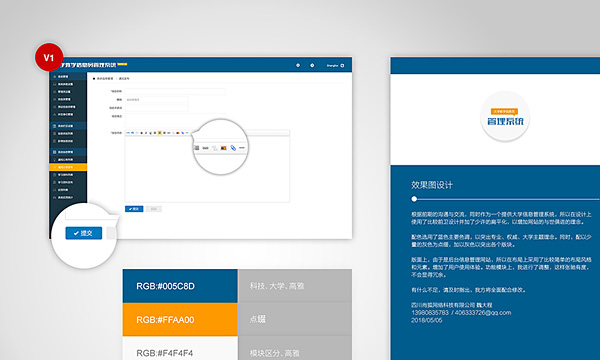Click the small blue 提交 button below editor
Image resolution: width=600 pixels, height=360 pixels.
tap(134, 209)
